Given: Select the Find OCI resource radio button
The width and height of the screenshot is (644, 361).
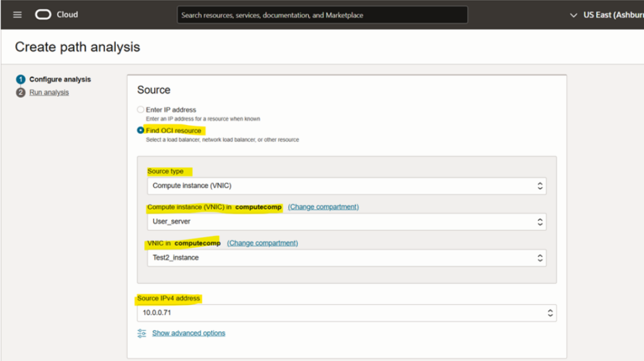Looking at the screenshot, I should coord(141,131).
